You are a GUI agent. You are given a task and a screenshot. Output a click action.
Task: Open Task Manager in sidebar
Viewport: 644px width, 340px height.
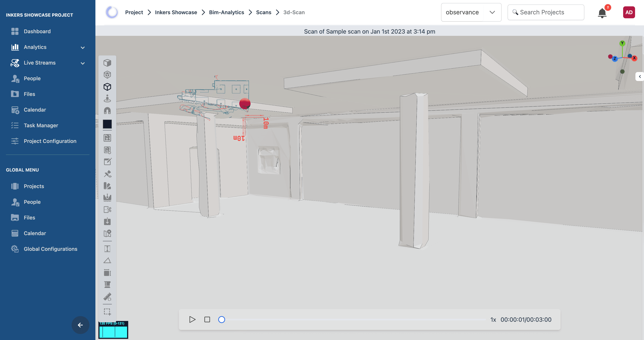(41, 125)
